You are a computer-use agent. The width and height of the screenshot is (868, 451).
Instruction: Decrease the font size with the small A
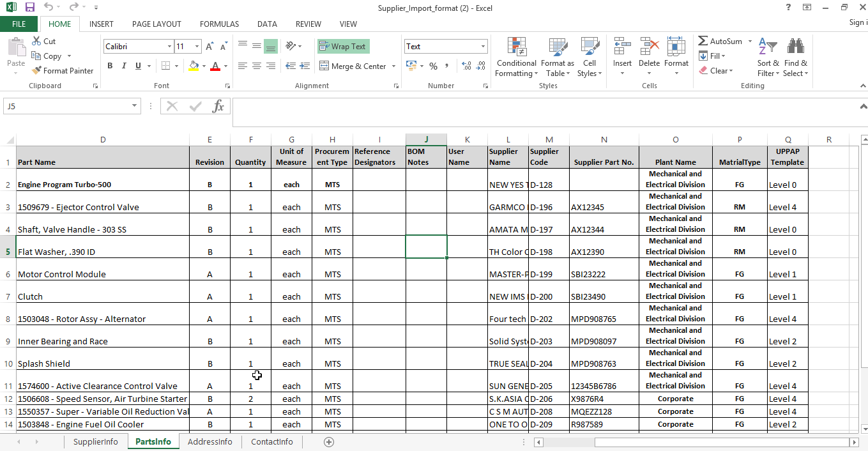224,47
